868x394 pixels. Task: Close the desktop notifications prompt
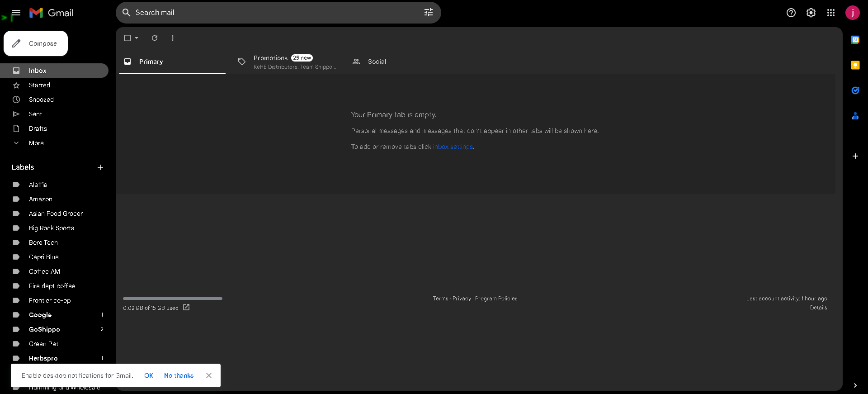[209, 375]
